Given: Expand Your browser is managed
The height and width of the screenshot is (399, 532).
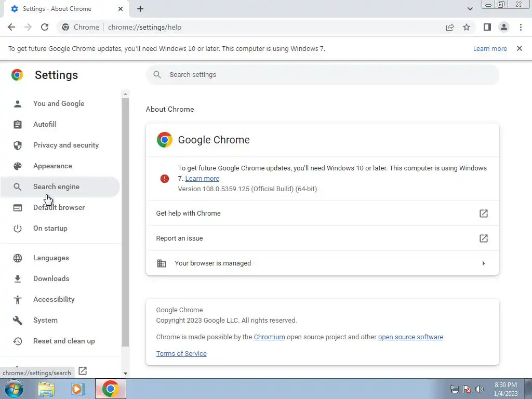Looking at the screenshot, I should [322, 263].
